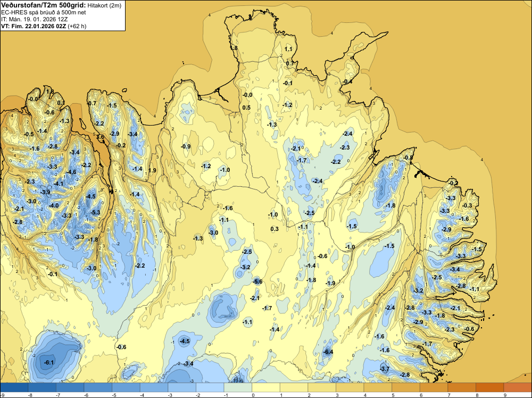Screen dimensions: 532x398
Task: Click the -4.0 temperature label
Action: coord(54,205)
